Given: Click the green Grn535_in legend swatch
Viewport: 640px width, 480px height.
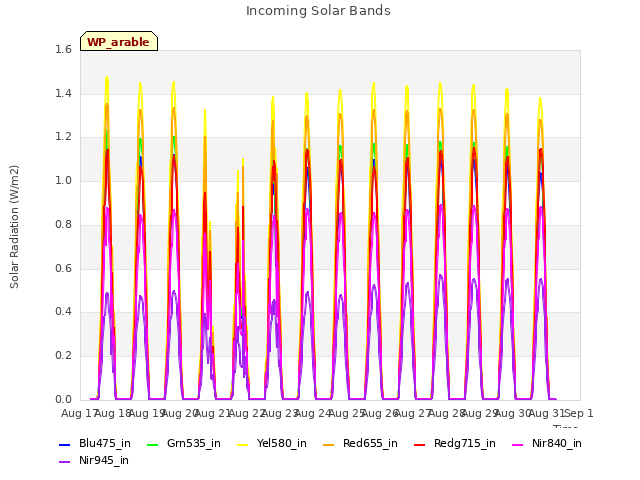Looking at the screenshot, I should point(152,444).
